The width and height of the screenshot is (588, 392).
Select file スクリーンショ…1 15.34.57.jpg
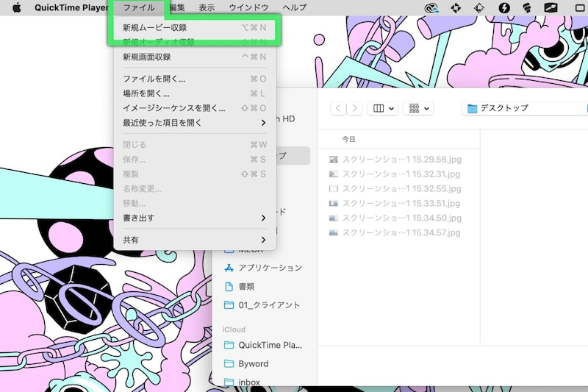click(x=395, y=232)
